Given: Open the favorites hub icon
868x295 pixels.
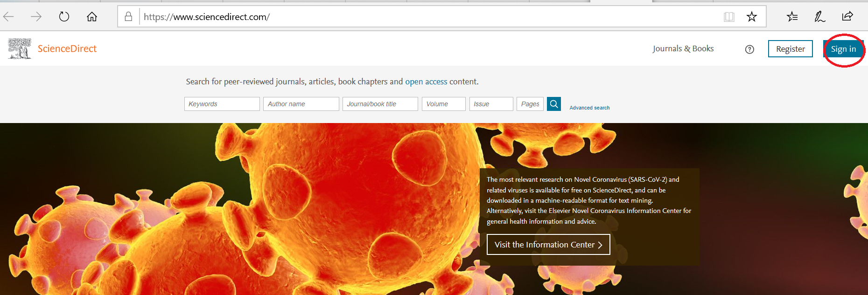Looking at the screenshot, I should (x=792, y=17).
